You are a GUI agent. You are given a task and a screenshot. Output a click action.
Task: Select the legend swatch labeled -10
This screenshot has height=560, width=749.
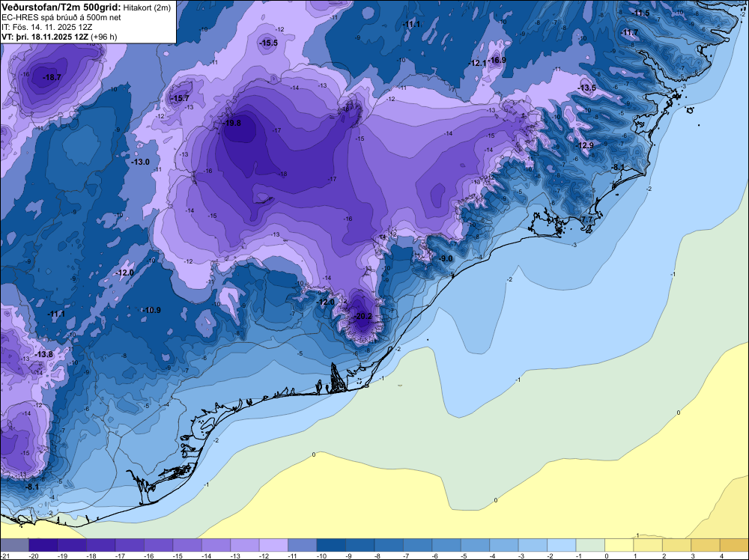click(x=331, y=545)
